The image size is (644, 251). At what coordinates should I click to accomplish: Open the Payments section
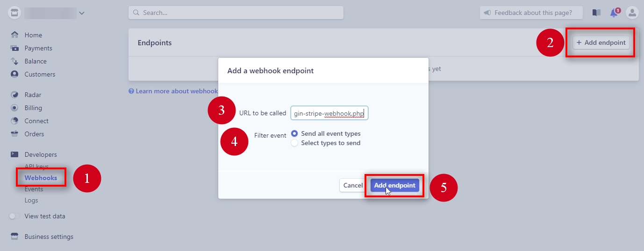click(38, 48)
